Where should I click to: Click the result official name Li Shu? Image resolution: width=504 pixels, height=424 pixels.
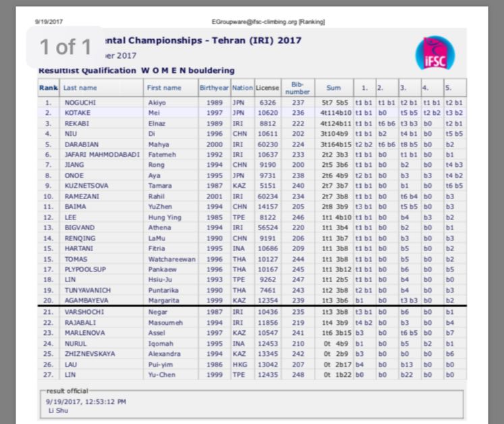point(58,410)
